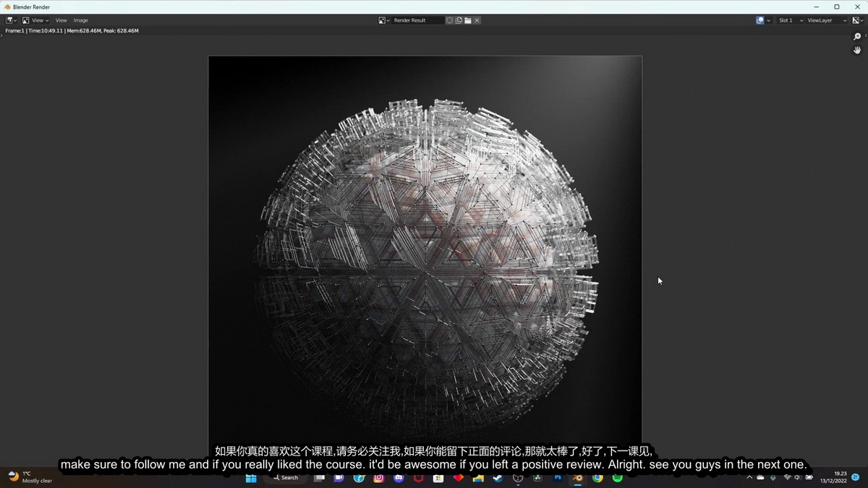Open the display channels dropdown
Image resolution: width=868 pixels, height=488 pixels.
tap(857, 20)
